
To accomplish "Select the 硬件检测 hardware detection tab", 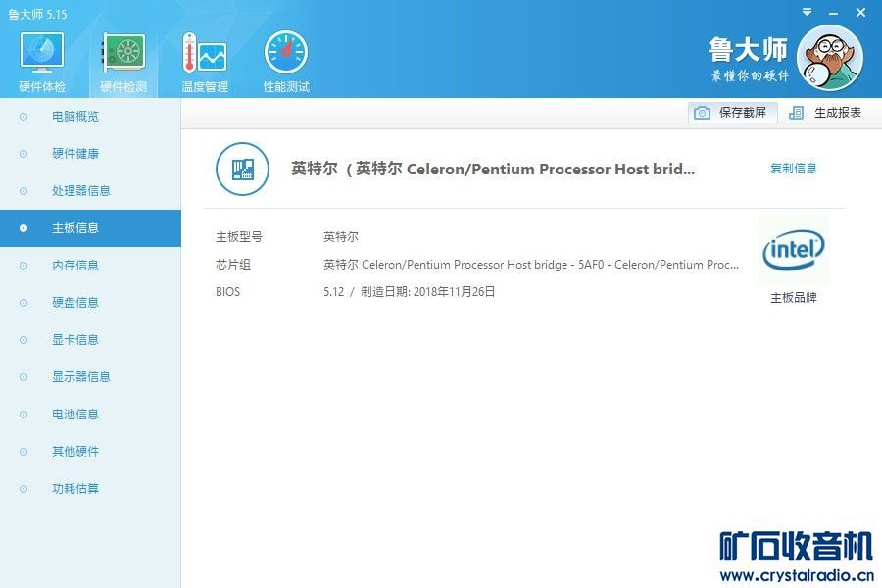I will [123, 62].
